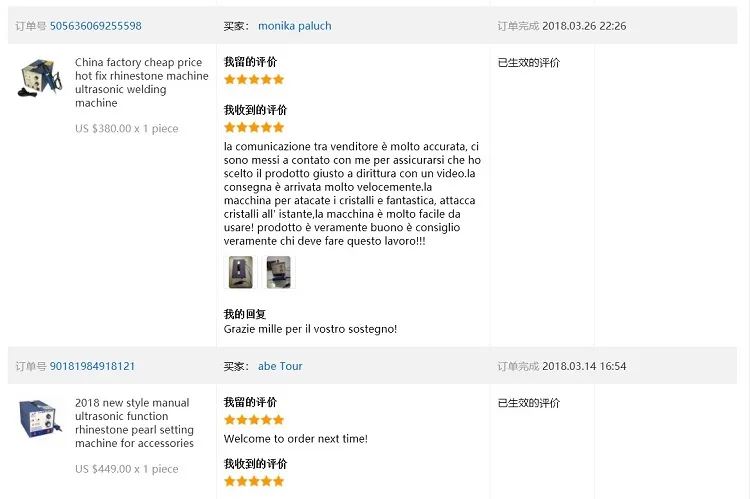Click 已生效的评价 status in monika's order
Screen dimensions: 750x499
coord(529,63)
